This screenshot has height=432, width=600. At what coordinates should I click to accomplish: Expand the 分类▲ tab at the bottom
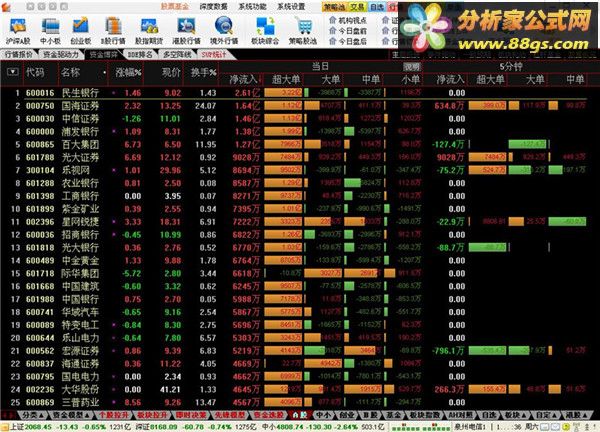tap(32, 415)
